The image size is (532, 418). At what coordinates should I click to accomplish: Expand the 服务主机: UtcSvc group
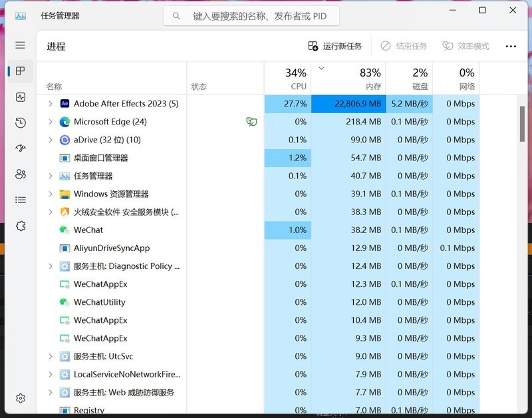pyautogui.click(x=50, y=356)
